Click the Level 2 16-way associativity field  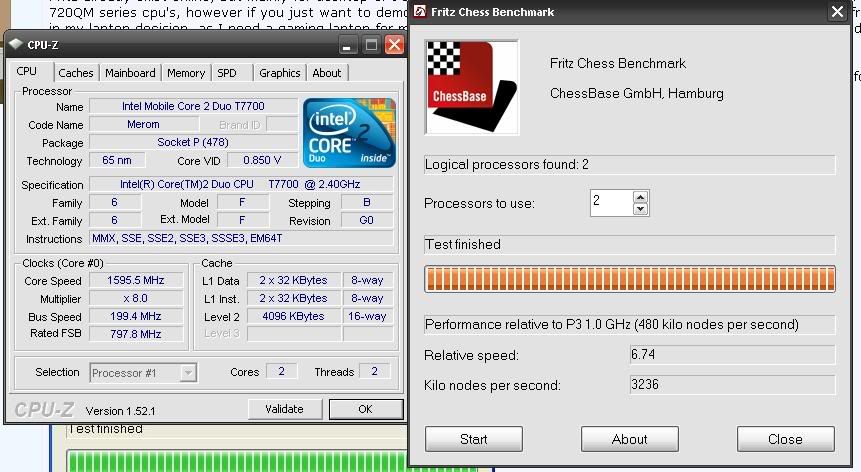367,316
